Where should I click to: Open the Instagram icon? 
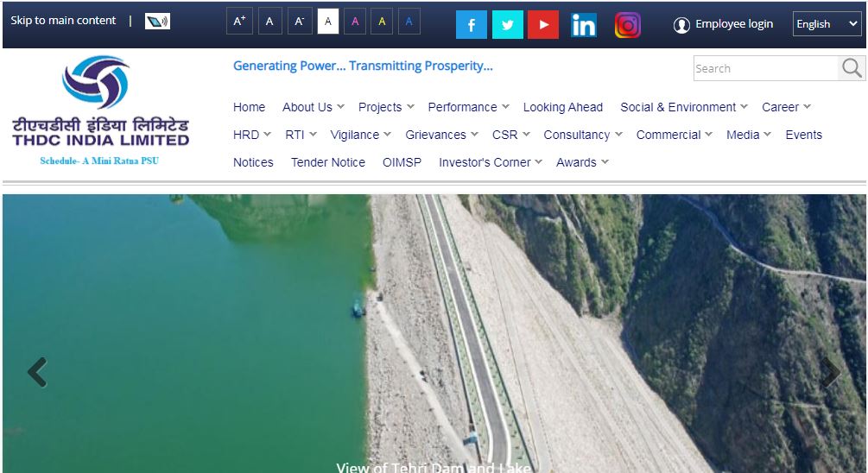(628, 25)
